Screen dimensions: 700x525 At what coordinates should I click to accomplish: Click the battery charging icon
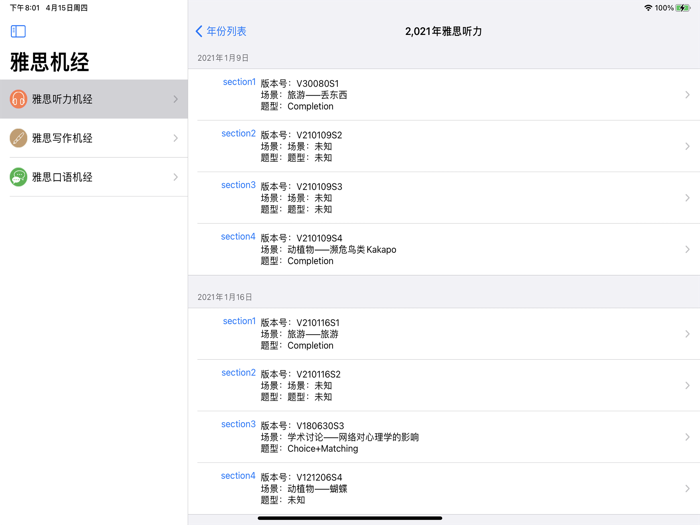(683, 8)
